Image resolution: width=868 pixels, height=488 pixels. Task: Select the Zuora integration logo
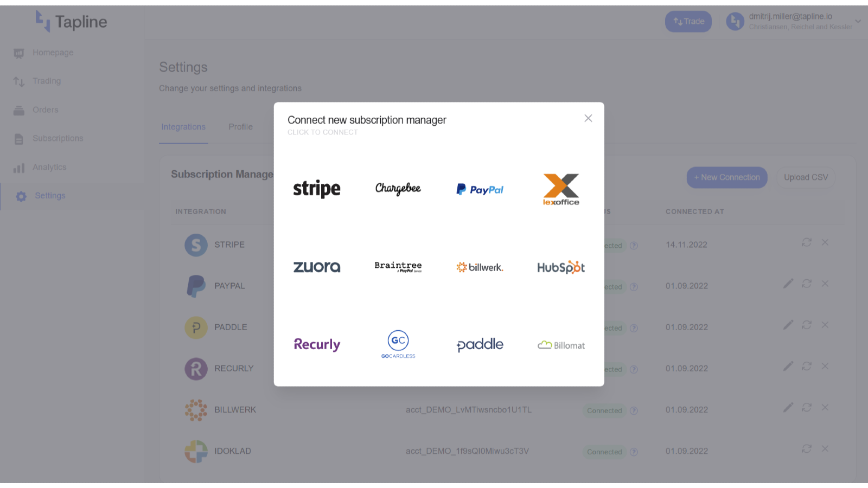tap(317, 267)
